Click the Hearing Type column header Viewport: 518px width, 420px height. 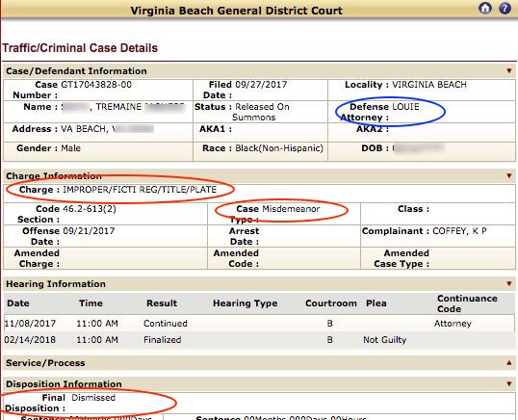pyautogui.click(x=246, y=303)
